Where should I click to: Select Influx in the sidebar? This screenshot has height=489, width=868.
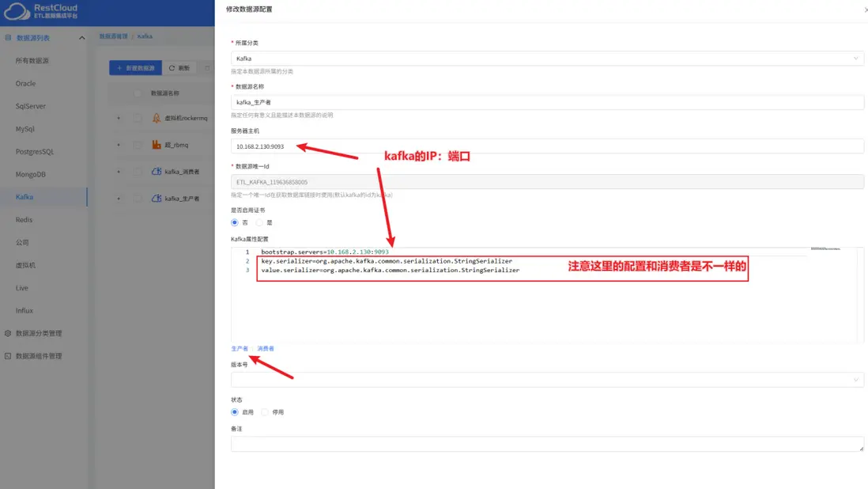tap(25, 310)
